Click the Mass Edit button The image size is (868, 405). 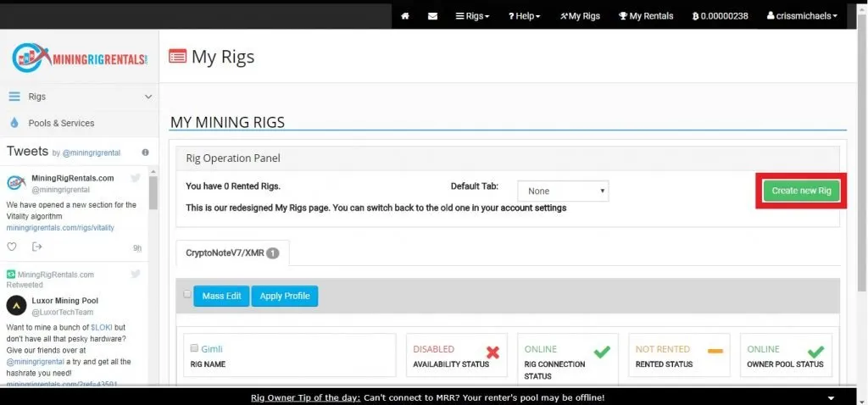221,296
